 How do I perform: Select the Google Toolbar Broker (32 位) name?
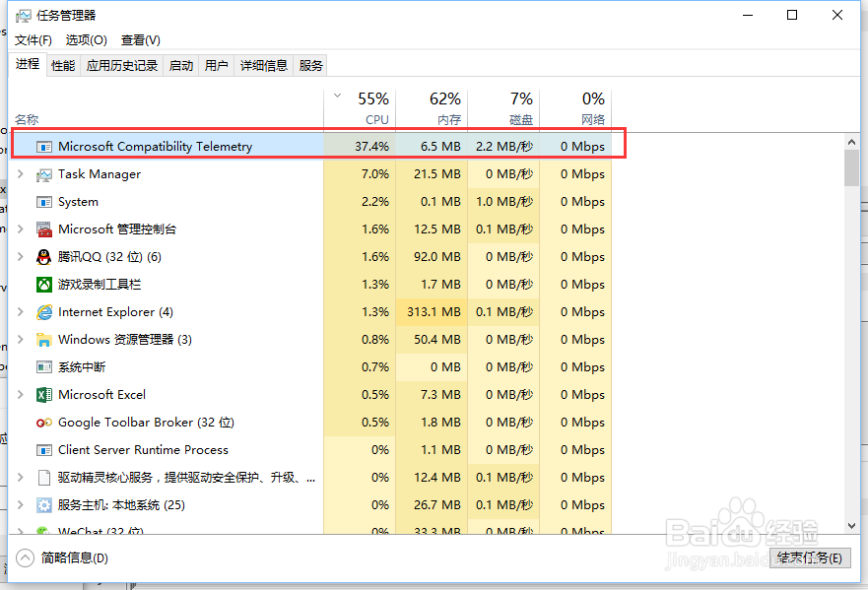(x=146, y=423)
